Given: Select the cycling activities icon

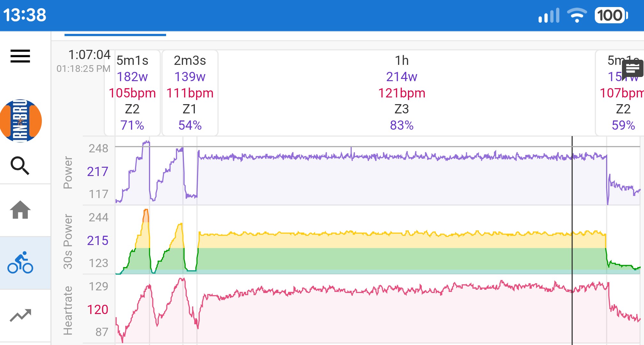Looking at the screenshot, I should click(20, 263).
